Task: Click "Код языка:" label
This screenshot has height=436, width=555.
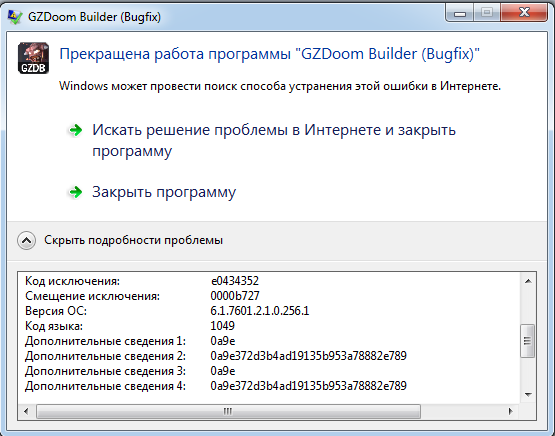Action: click(54, 326)
